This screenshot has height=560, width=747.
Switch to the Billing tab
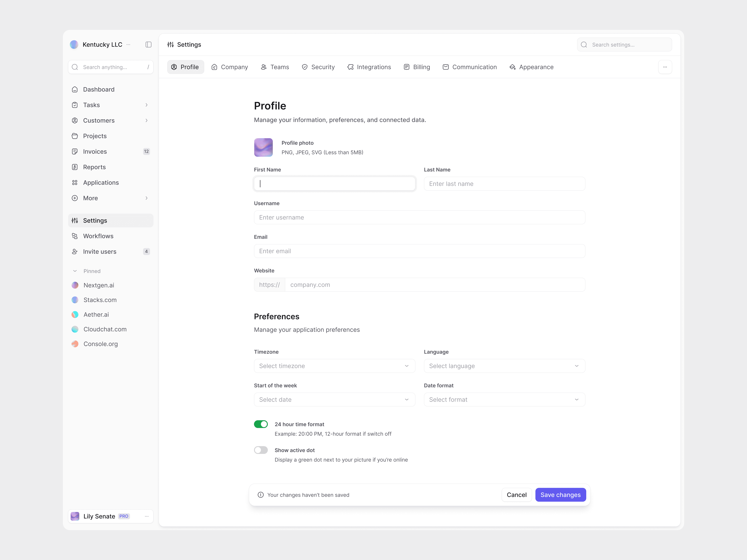coord(417,67)
